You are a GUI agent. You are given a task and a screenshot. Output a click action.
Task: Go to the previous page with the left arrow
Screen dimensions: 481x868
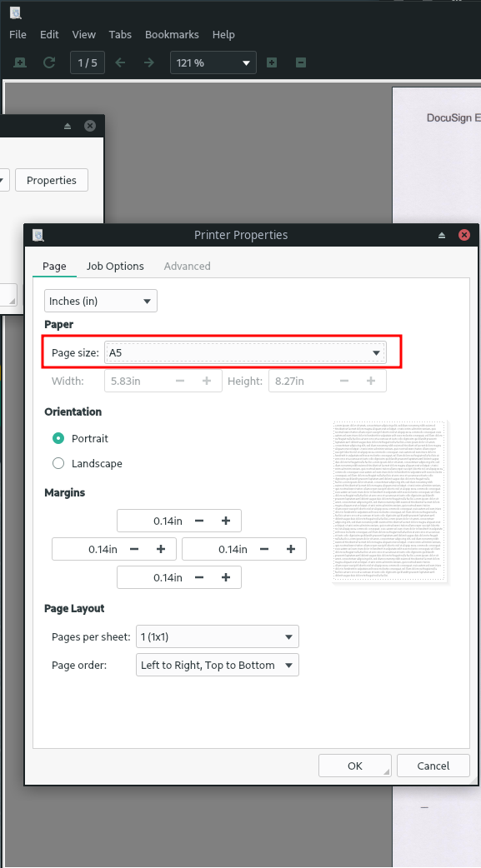120,62
